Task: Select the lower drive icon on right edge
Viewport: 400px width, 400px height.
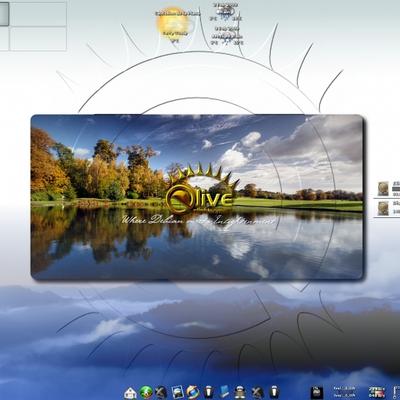Action: pos(383,208)
